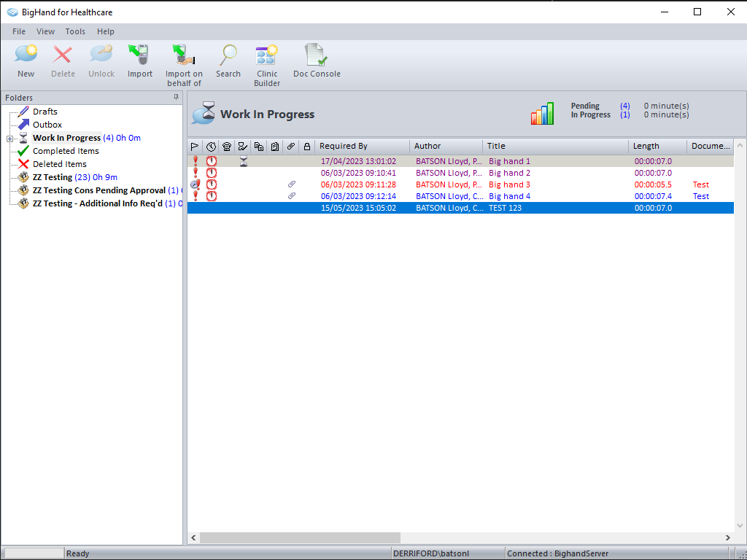
Task: Click the date 06/03/2023 09:10:41
Action: (358, 173)
